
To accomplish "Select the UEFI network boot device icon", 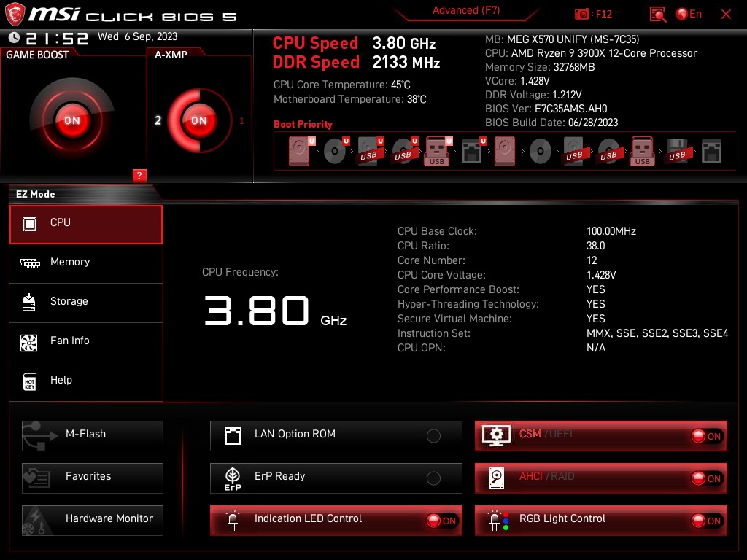I will [x=473, y=152].
